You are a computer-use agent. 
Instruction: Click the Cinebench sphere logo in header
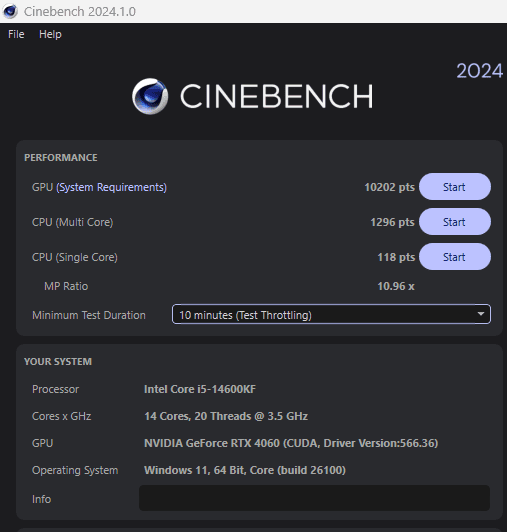[150, 96]
